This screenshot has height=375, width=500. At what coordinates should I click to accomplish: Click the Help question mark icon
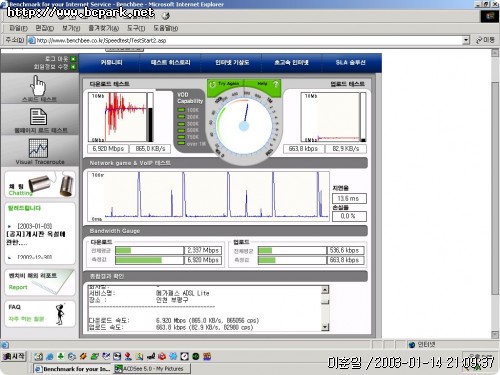tap(275, 84)
